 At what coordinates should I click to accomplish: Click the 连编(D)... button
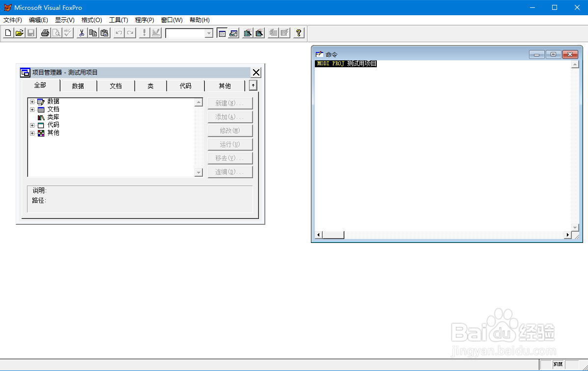230,172
